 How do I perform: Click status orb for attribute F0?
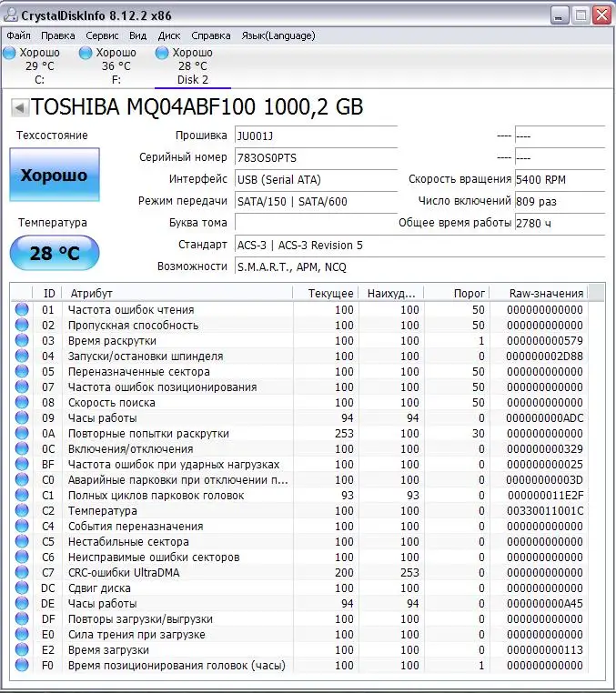tap(22, 665)
